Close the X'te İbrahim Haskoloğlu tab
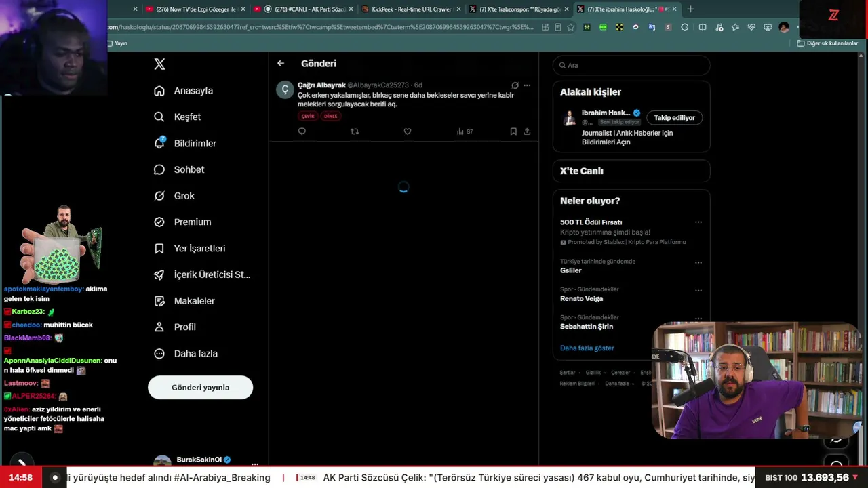The image size is (868, 488). pyautogui.click(x=674, y=9)
